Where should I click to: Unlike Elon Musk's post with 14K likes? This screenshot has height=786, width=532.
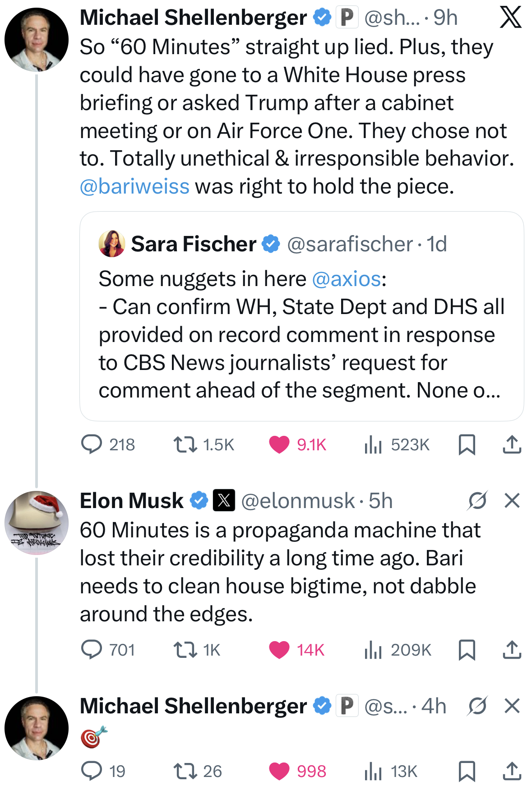pos(279,650)
